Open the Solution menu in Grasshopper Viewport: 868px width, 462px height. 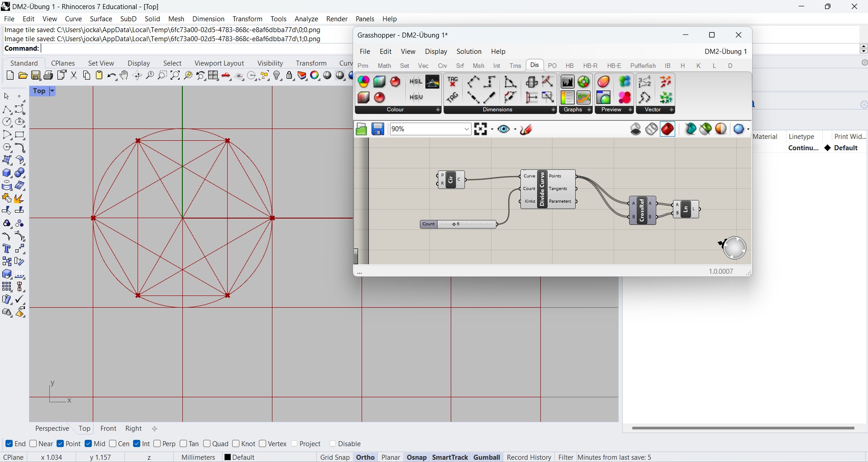469,52
